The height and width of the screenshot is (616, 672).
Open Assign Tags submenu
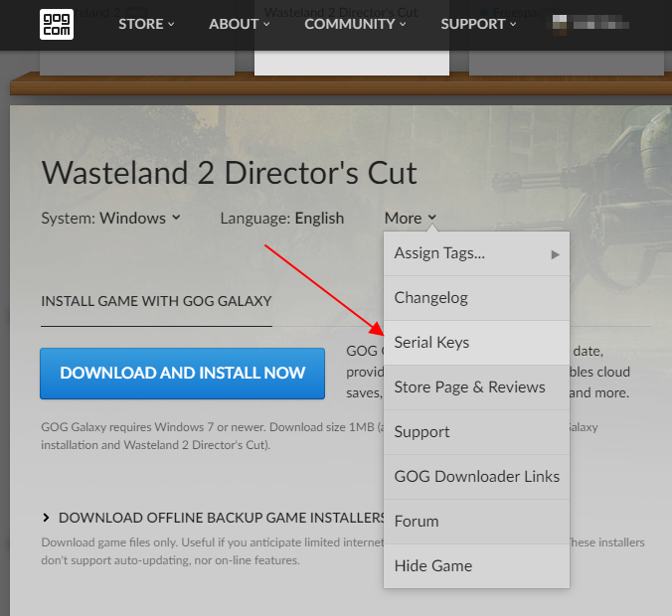coord(476,253)
